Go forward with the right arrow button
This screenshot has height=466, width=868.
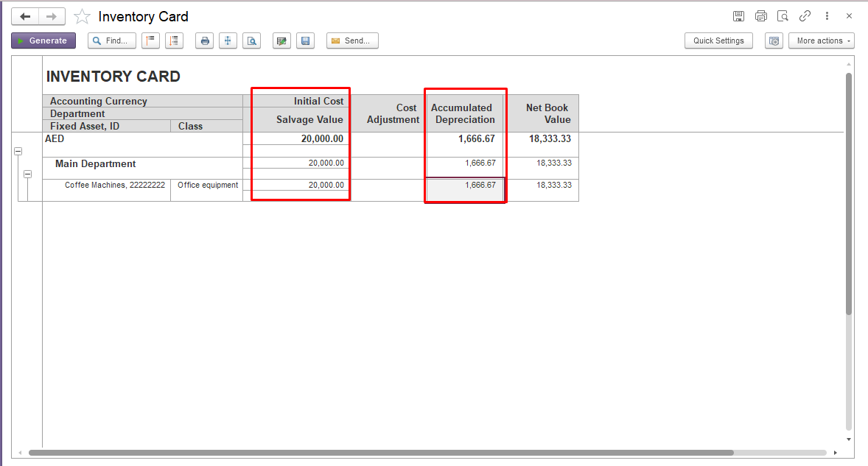(52, 17)
